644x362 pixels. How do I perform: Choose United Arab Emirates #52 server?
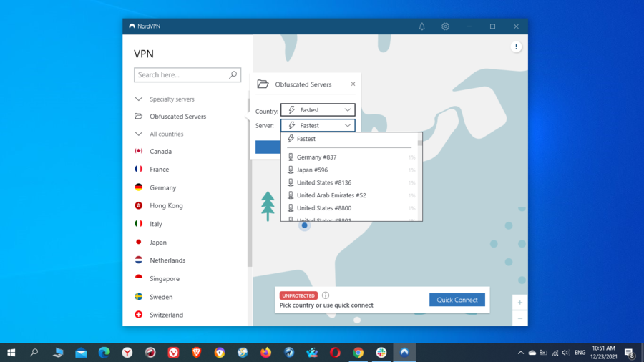click(331, 195)
